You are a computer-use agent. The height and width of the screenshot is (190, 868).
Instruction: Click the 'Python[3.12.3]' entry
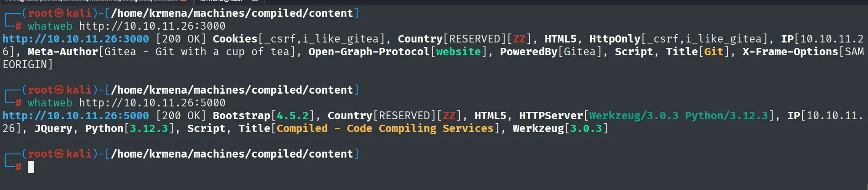click(x=130, y=129)
